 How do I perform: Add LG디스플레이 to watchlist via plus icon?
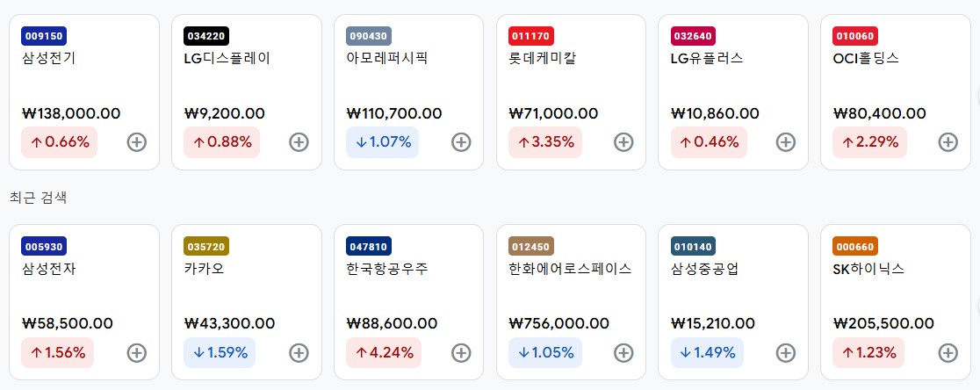click(x=299, y=142)
